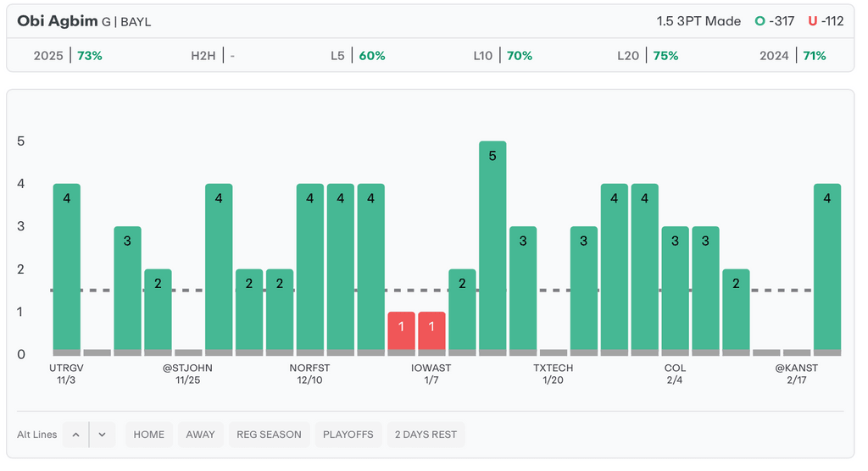Pick the Over -317 odds
The height and width of the screenshot is (471, 868).
click(x=775, y=21)
